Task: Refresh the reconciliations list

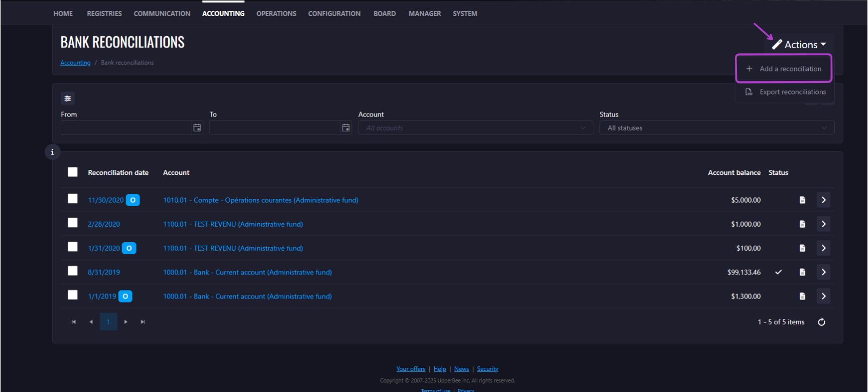Action: coord(821,322)
